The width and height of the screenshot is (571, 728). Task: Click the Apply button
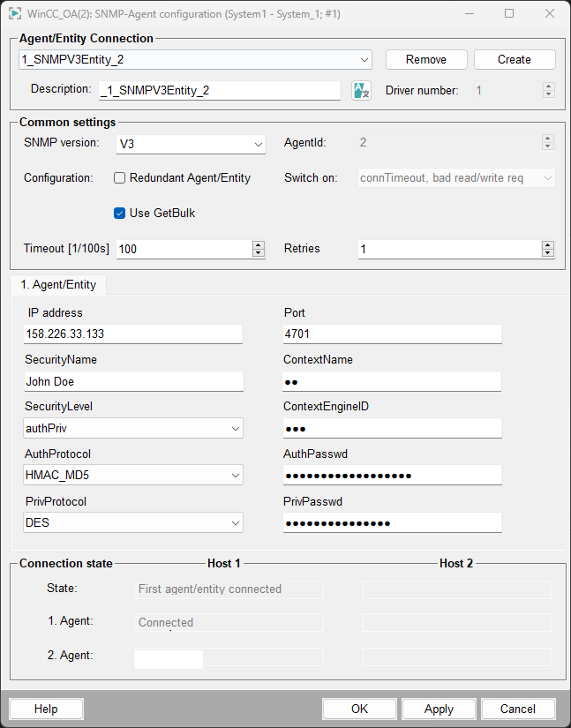tap(439, 709)
